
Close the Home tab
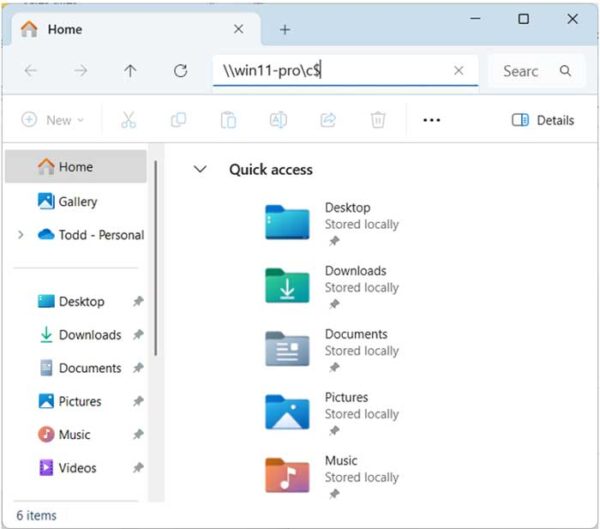[x=238, y=29]
